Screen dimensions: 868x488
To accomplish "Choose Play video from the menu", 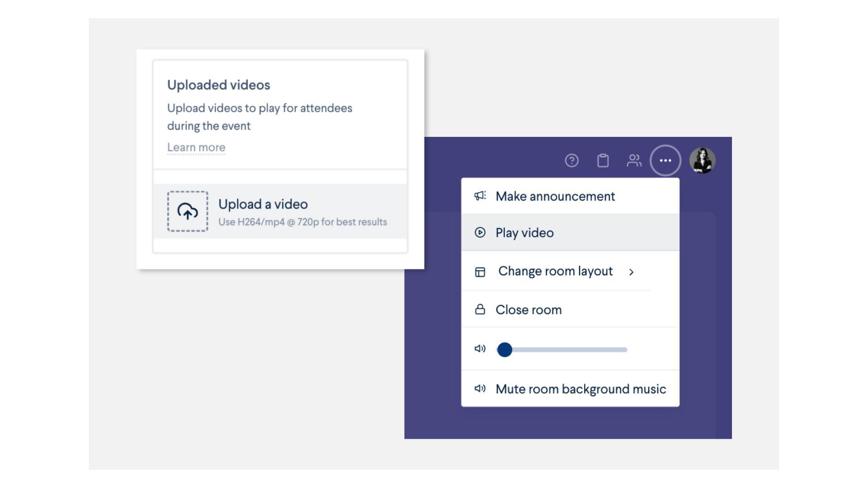I will (x=570, y=233).
